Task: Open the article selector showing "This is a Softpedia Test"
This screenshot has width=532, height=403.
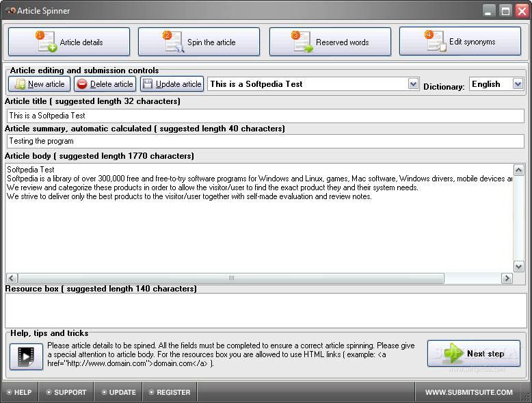Action: 313,84
